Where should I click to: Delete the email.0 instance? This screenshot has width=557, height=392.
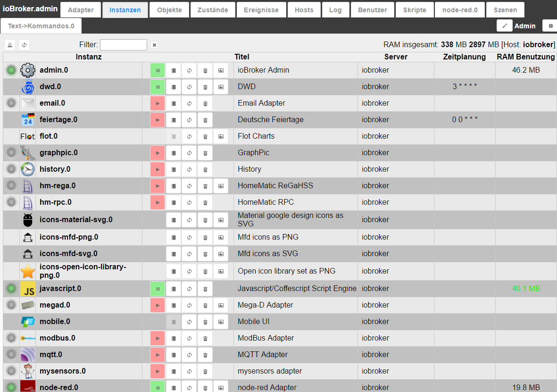click(x=205, y=103)
